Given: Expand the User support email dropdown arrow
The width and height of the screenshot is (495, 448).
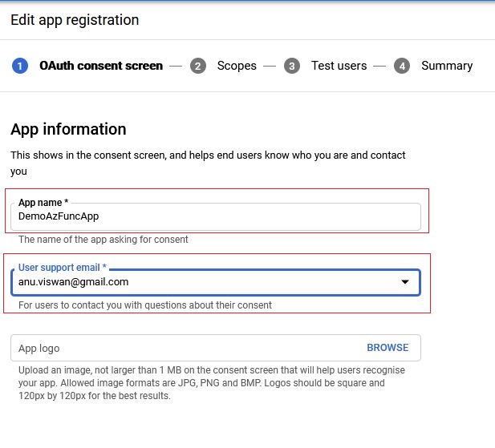Looking at the screenshot, I should (x=405, y=282).
